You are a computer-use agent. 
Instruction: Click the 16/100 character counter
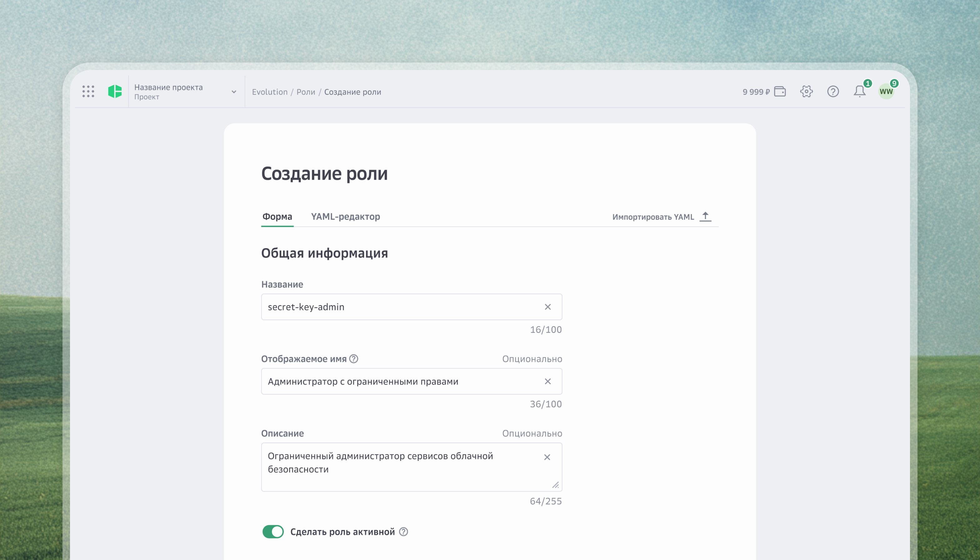pos(546,330)
